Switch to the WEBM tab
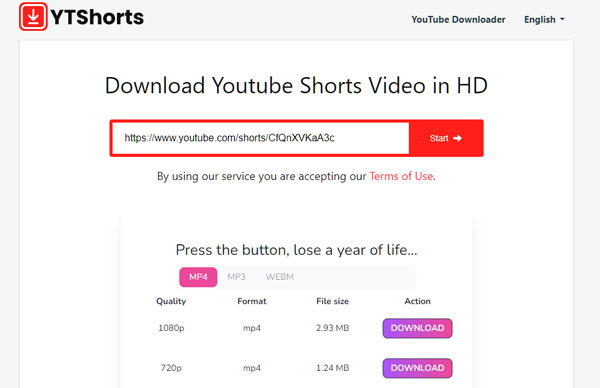600x388 pixels. [279, 277]
